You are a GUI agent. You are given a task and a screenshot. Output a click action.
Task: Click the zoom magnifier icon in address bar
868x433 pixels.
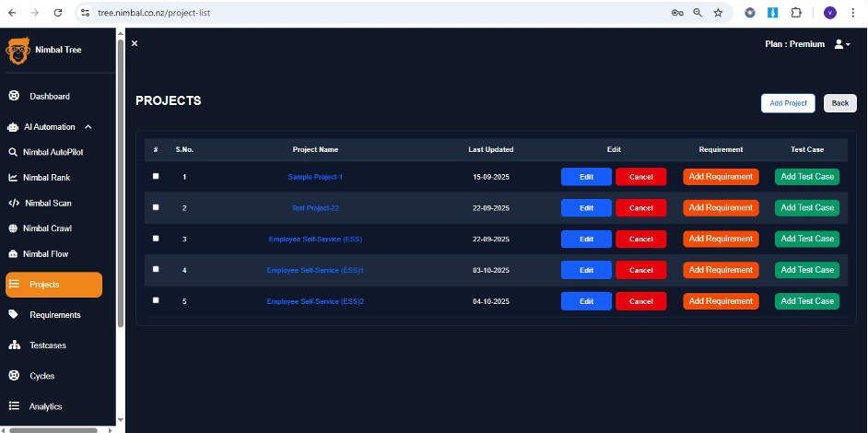tap(698, 13)
